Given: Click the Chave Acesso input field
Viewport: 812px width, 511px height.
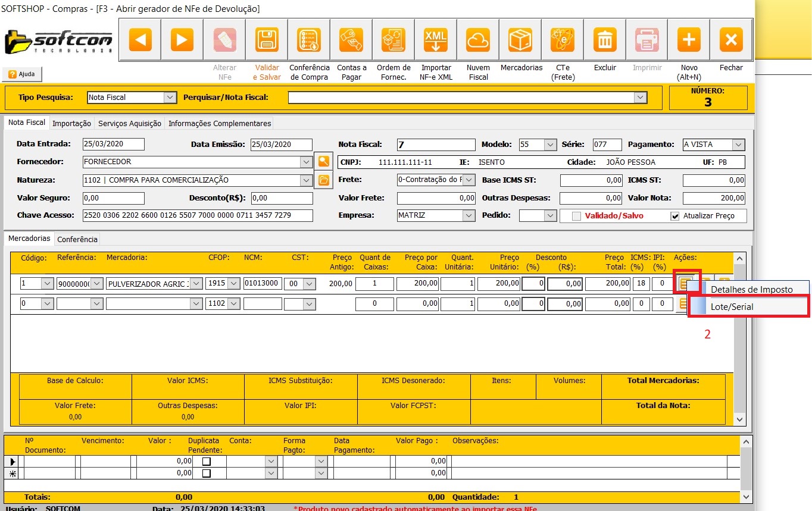Looking at the screenshot, I should pos(197,215).
